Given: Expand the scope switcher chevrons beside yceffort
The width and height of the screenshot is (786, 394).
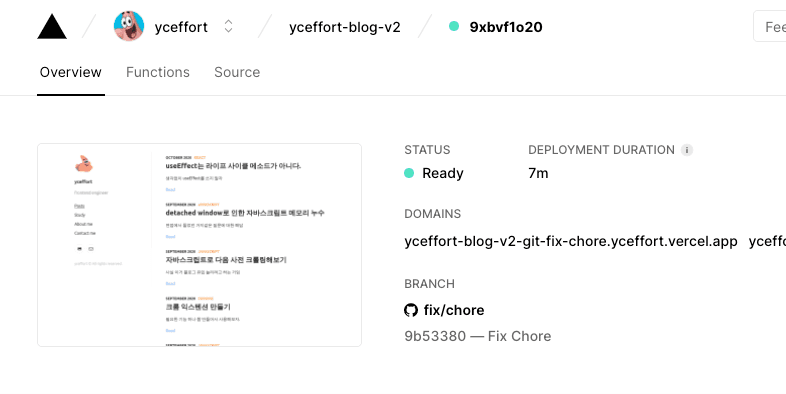Looking at the screenshot, I should pos(229,27).
